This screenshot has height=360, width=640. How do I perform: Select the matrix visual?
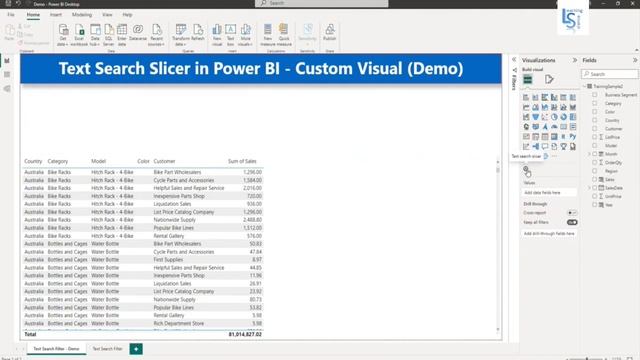coord(554,137)
